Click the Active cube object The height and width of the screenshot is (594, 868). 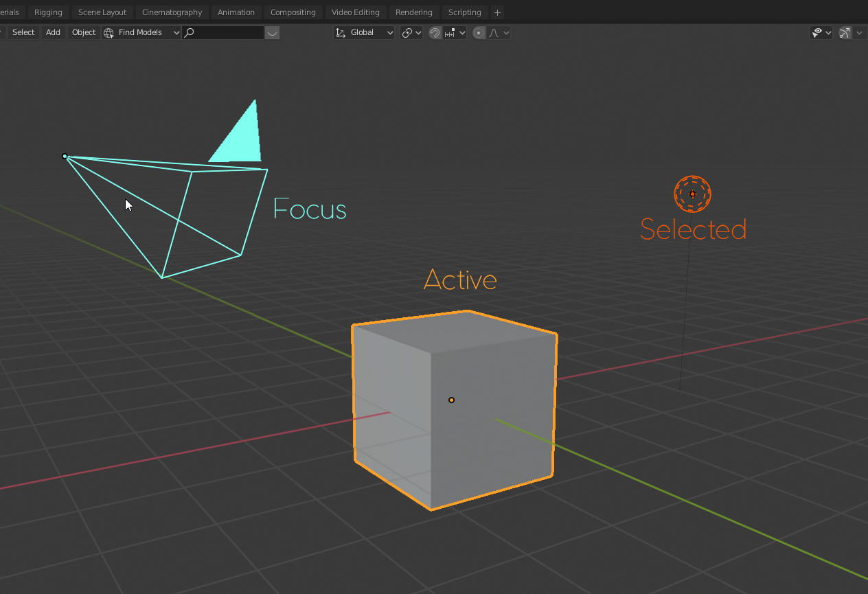(454, 410)
